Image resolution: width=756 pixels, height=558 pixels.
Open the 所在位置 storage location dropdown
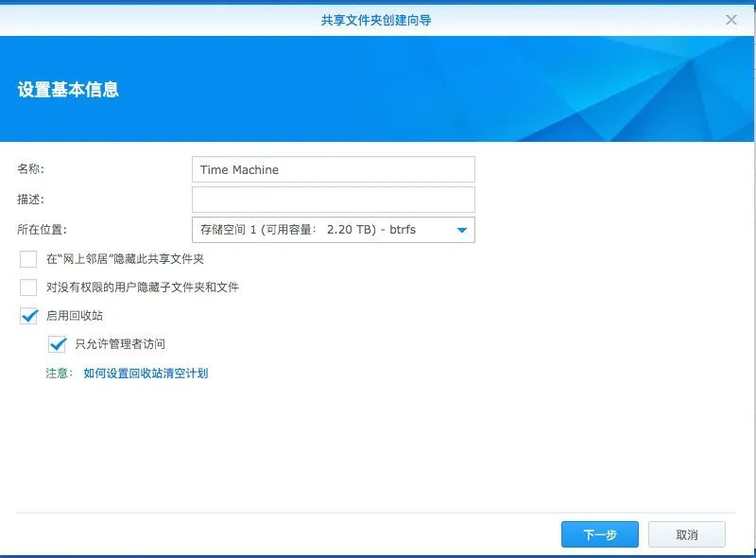[331, 229]
